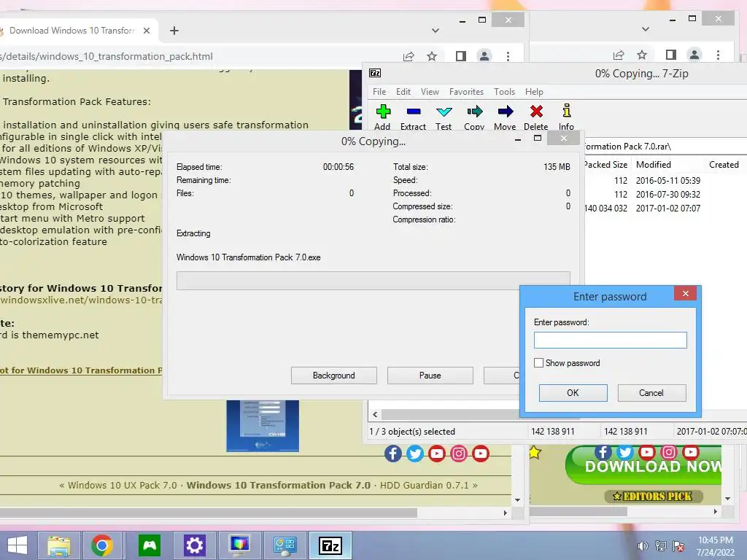
Task: Pause the copying operation
Action: tap(430, 376)
